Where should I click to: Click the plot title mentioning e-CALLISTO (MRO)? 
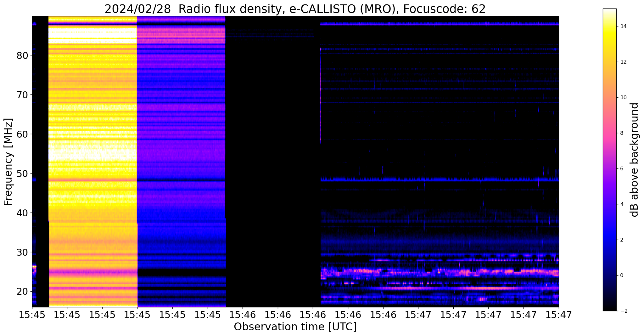295,9
